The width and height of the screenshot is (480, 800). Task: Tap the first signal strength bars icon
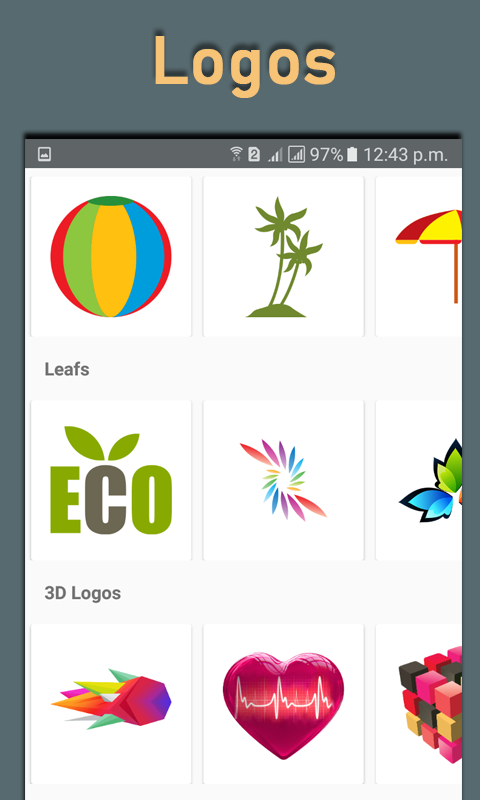point(275,155)
